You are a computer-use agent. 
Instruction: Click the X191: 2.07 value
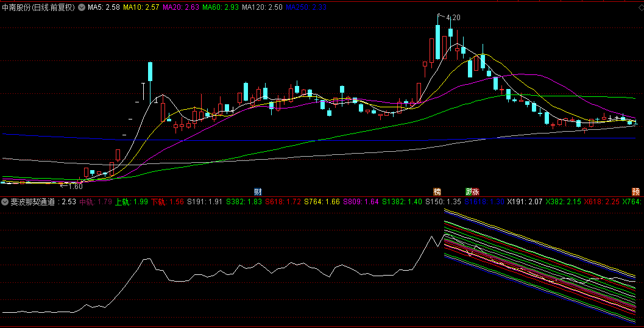pos(525,202)
